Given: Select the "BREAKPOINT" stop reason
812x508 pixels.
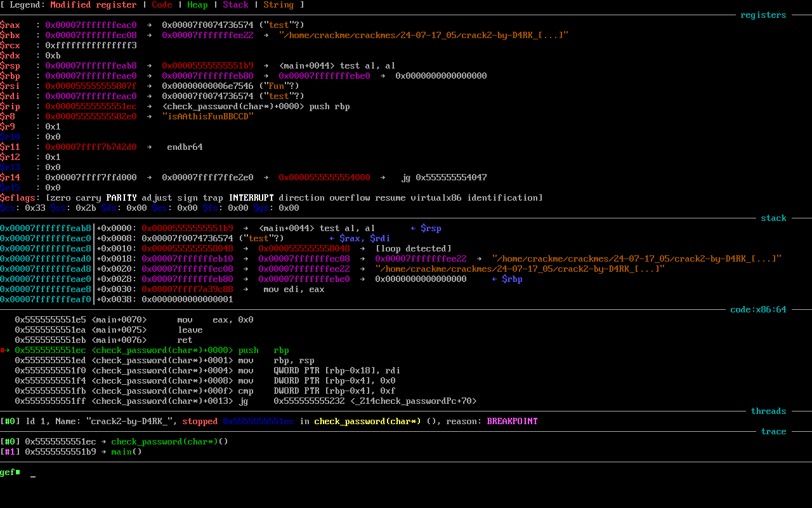Looking at the screenshot, I should (512, 422).
